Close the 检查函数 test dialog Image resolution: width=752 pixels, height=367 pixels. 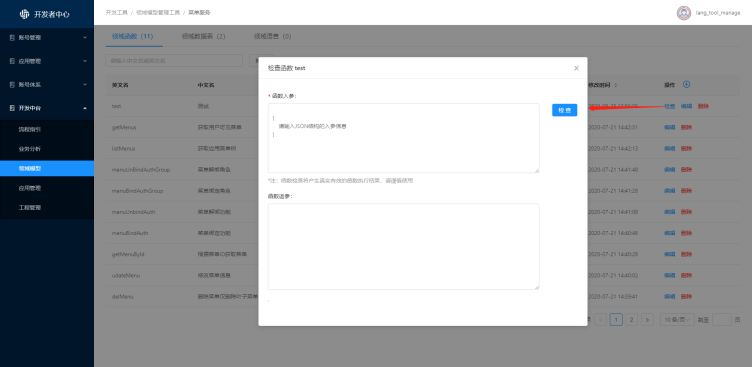click(x=576, y=68)
